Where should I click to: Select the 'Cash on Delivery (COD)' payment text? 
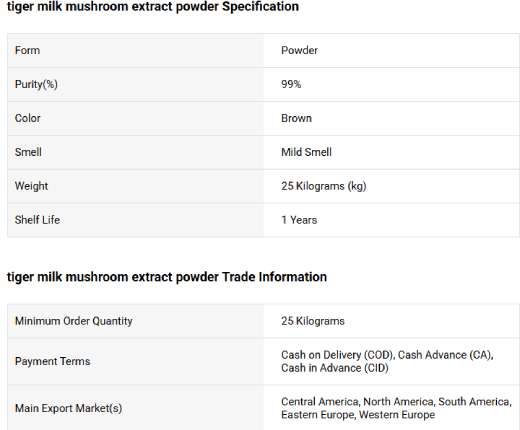pos(338,355)
